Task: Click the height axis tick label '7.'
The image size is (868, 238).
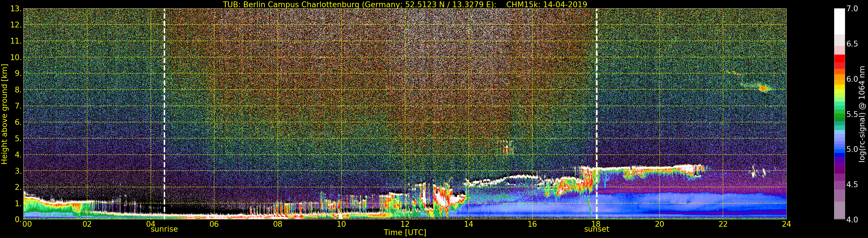Action: point(18,106)
